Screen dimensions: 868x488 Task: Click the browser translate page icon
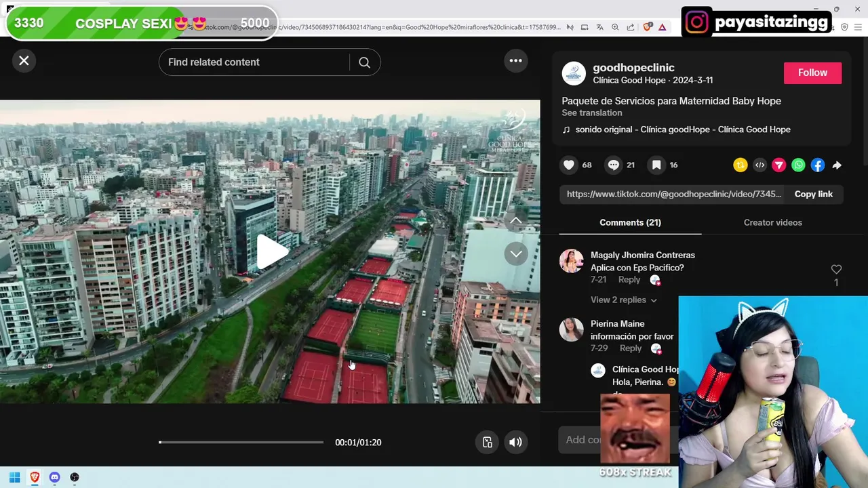(x=599, y=27)
